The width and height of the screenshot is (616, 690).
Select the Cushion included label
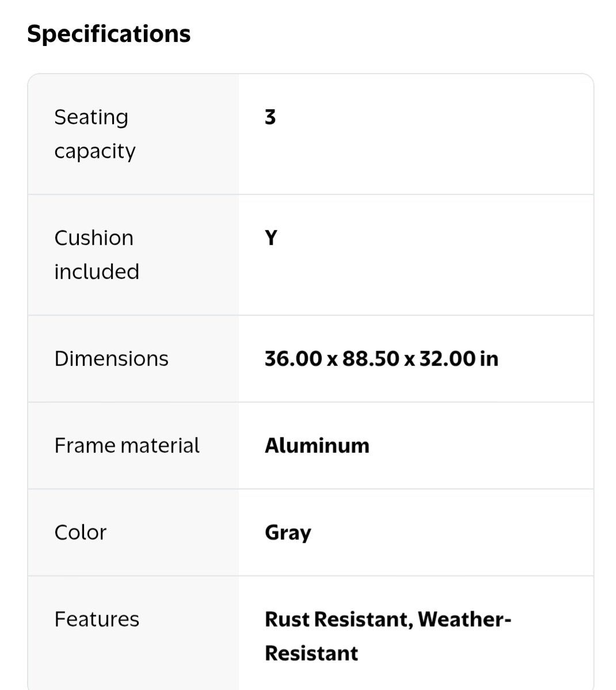pos(97,255)
